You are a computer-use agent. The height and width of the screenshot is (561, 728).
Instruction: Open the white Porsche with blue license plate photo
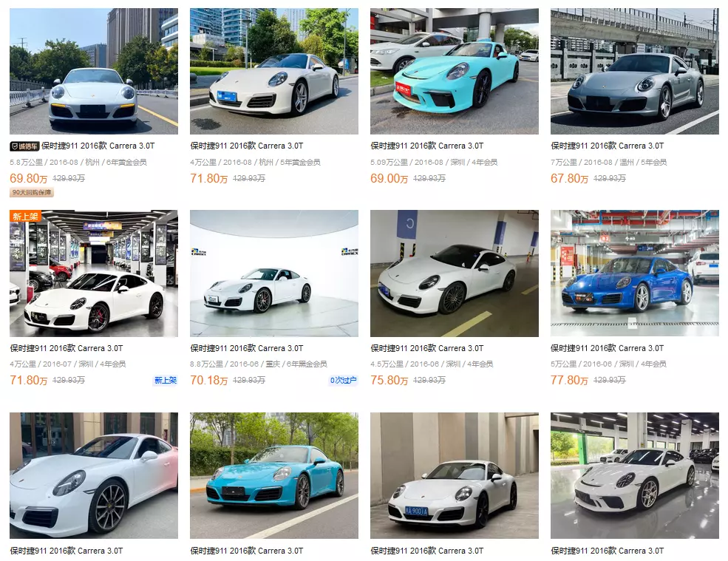pos(454,475)
